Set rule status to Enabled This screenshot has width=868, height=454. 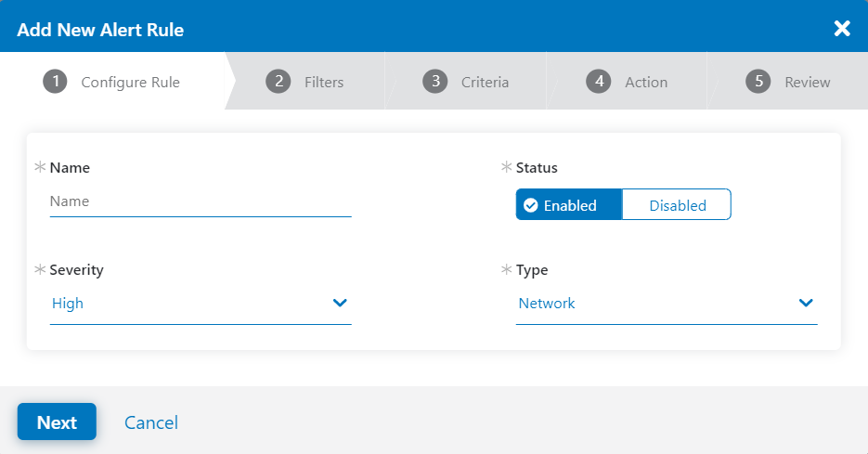pyautogui.click(x=569, y=205)
